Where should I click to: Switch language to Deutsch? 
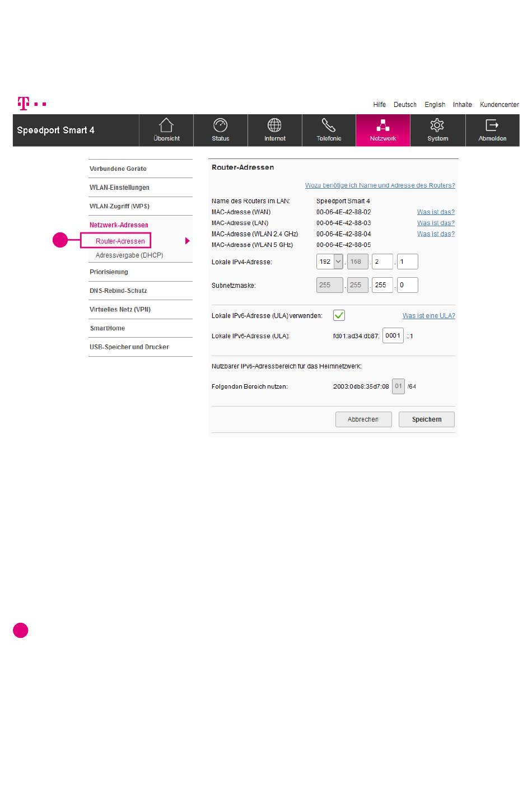pyautogui.click(x=405, y=105)
